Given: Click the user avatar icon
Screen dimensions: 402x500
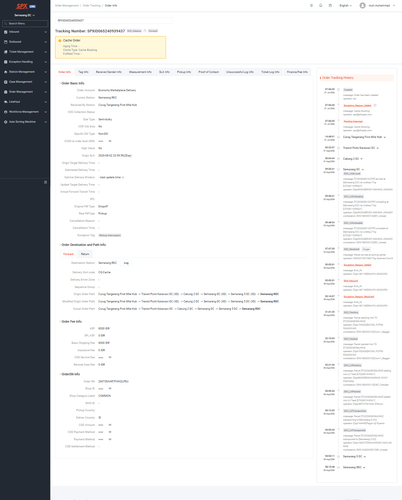Looking at the screenshot, I should [x=363, y=6].
